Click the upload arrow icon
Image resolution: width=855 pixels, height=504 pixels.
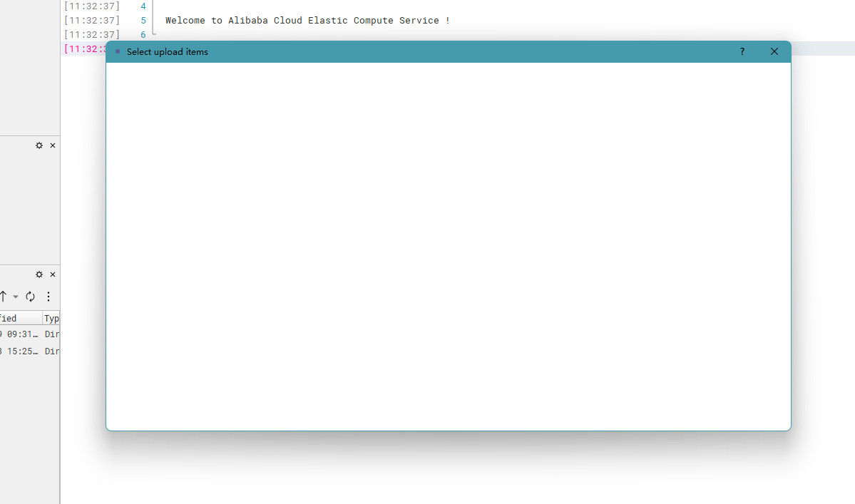click(4, 297)
